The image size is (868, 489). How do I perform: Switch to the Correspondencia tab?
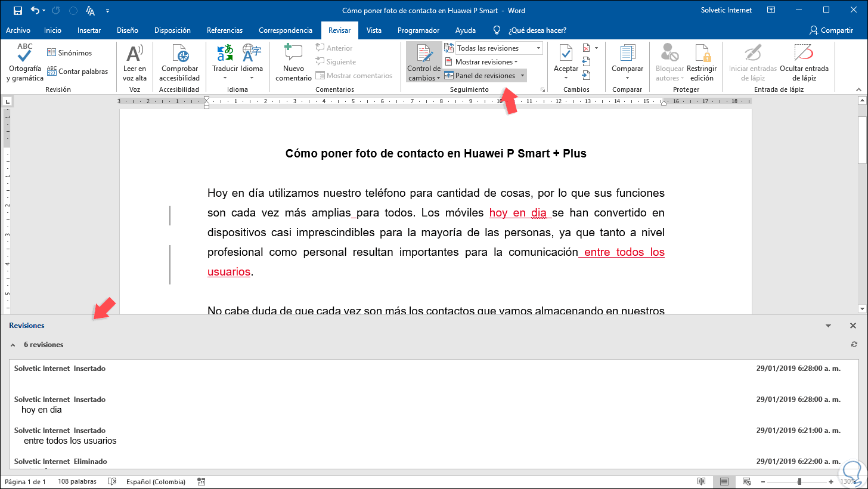286,30
